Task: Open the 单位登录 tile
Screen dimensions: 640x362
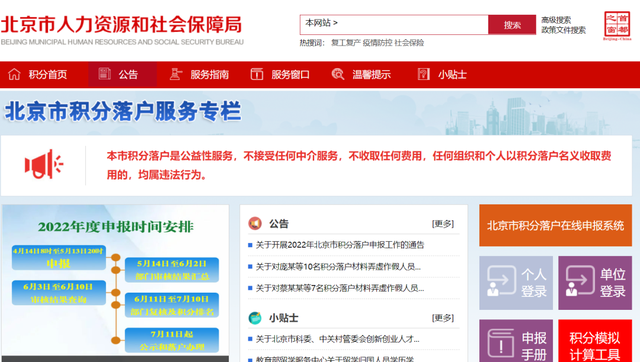Action: [x=595, y=282]
